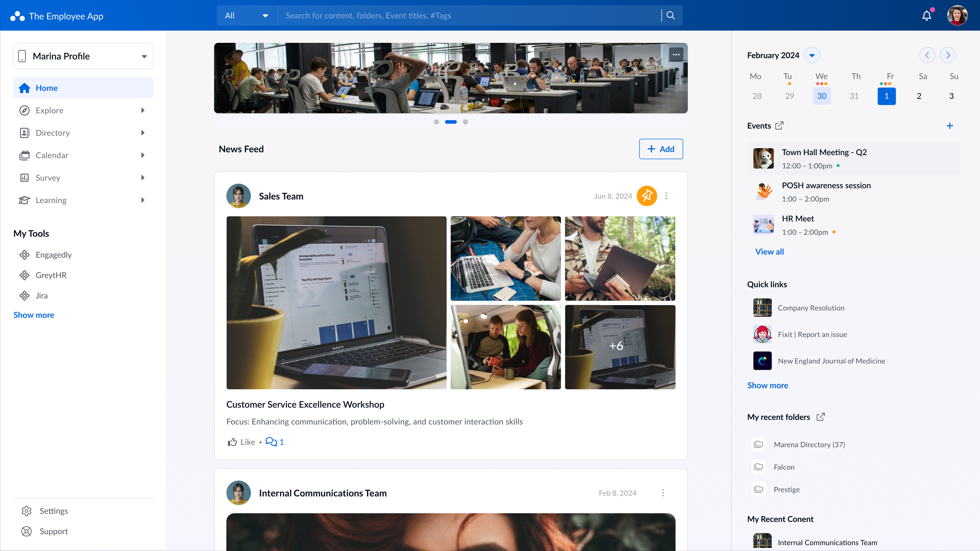
Task: Click the Add button in News Feed
Action: click(x=661, y=149)
